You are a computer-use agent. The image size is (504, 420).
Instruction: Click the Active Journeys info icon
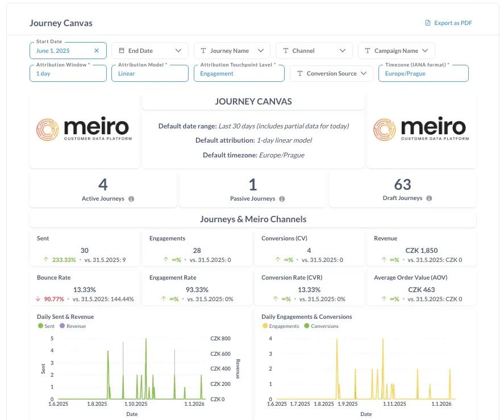pos(131,199)
